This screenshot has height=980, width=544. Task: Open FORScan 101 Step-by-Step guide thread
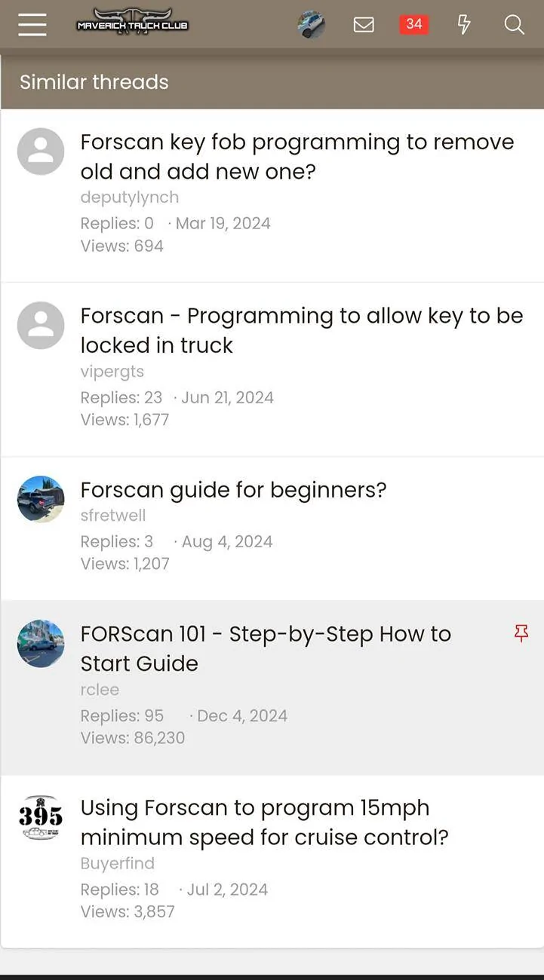(266, 648)
